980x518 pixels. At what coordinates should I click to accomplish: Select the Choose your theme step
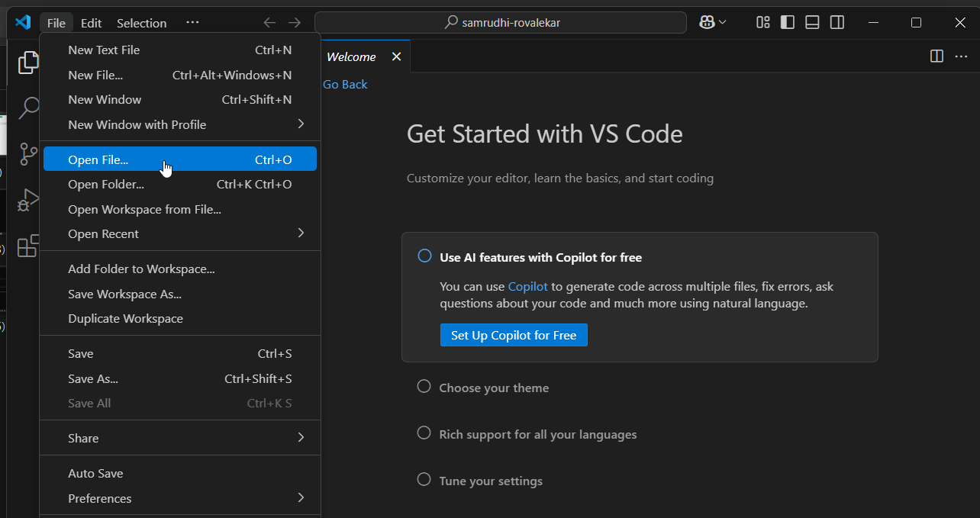(493, 388)
